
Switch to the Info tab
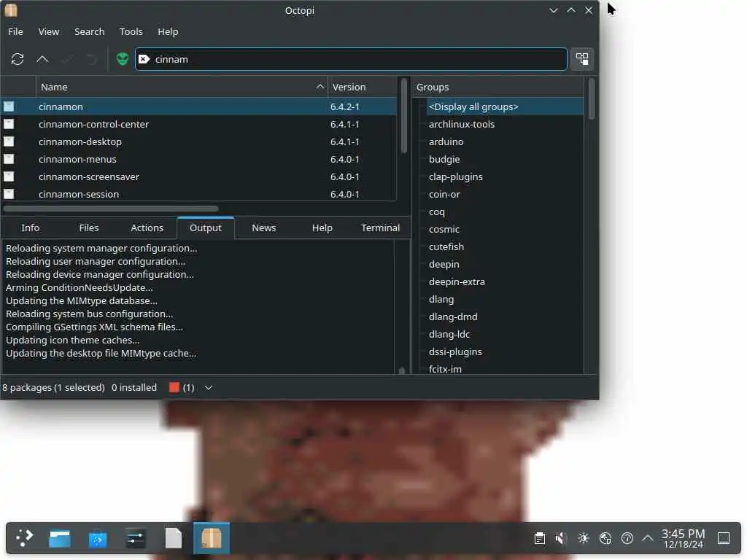coord(30,227)
